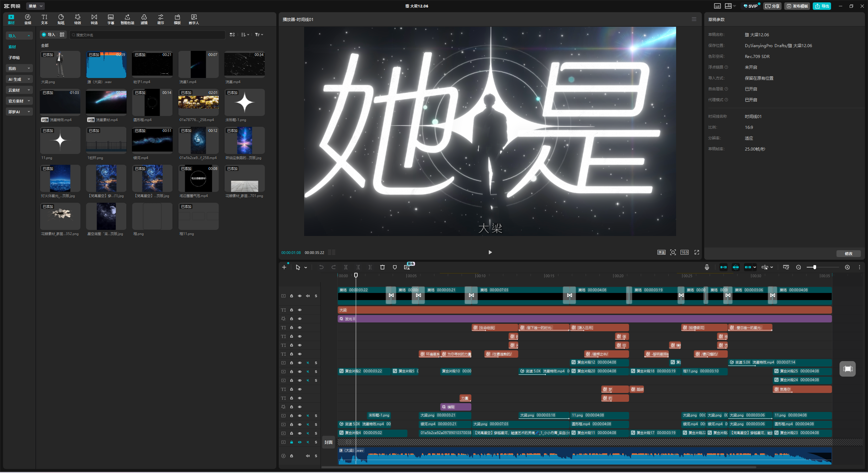
Task: Toggle visibility of 发光 II effect track
Action: (300, 319)
